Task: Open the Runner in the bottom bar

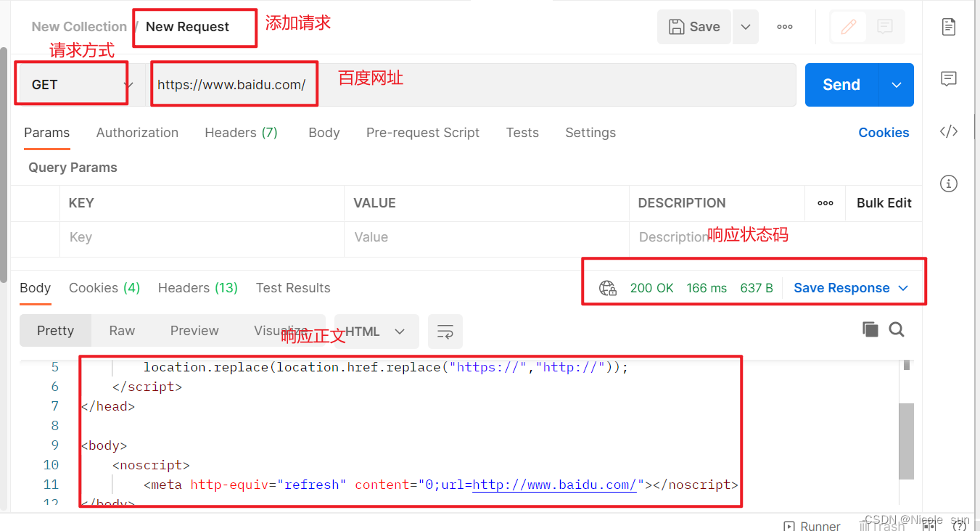Action: (x=812, y=526)
